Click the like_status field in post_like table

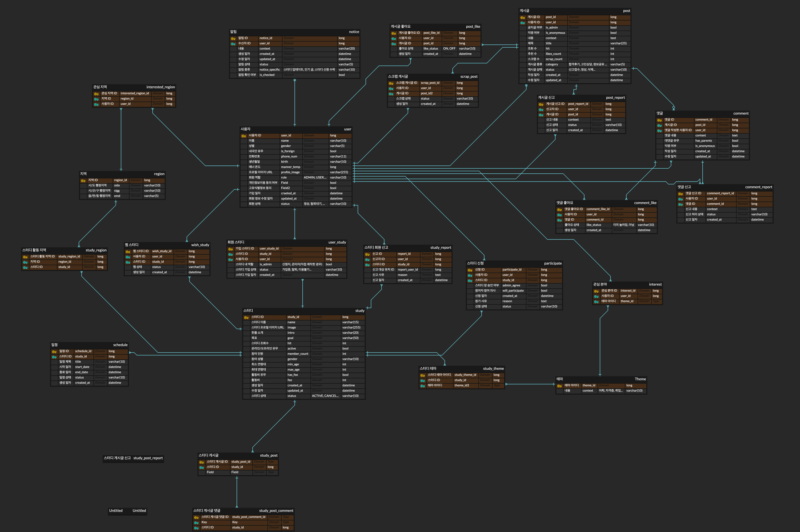tap(431, 48)
